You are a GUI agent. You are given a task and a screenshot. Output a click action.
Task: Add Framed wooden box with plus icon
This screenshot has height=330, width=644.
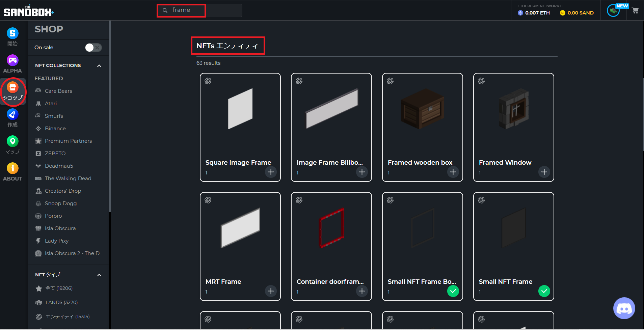point(453,172)
